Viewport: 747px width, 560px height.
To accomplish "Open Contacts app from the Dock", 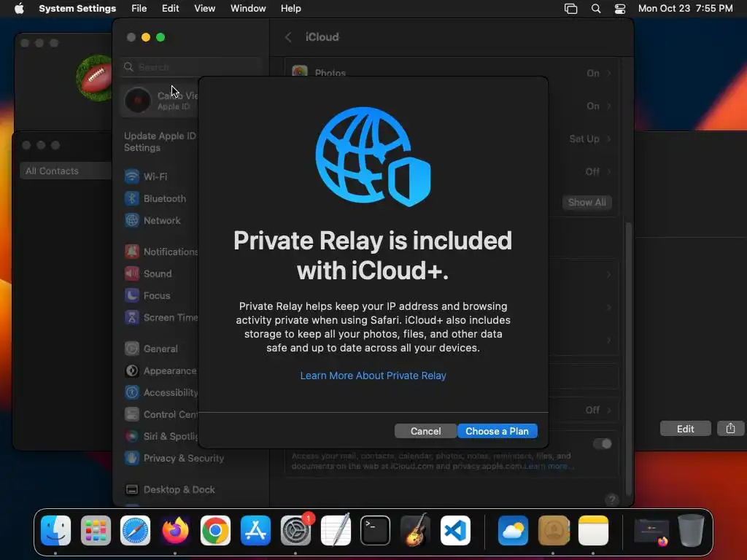I will click(x=553, y=530).
